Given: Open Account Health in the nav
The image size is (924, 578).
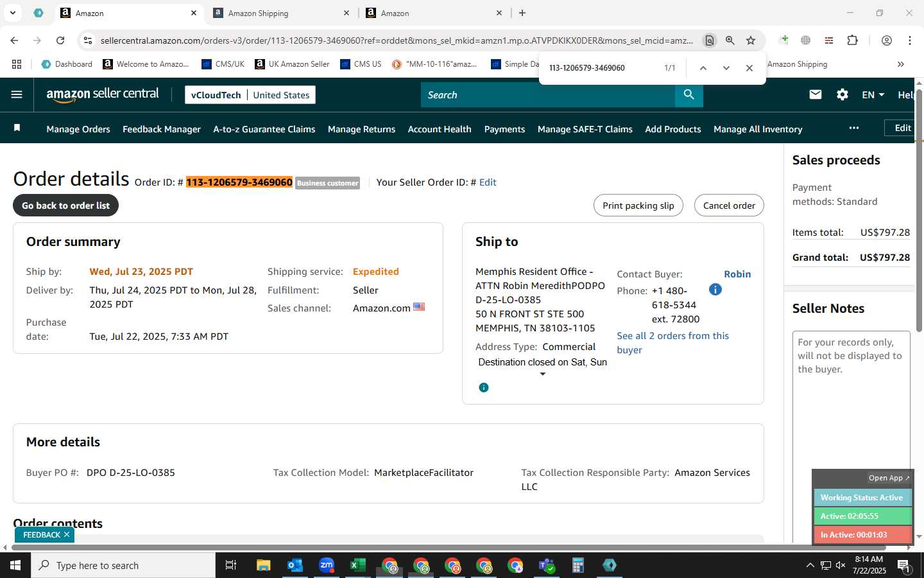Looking at the screenshot, I should (x=440, y=129).
